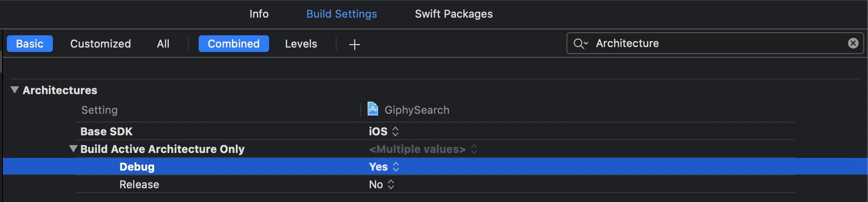Screen dimensions: 868x202
Task: Show only Customized build settings
Action: (x=100, y=44)
